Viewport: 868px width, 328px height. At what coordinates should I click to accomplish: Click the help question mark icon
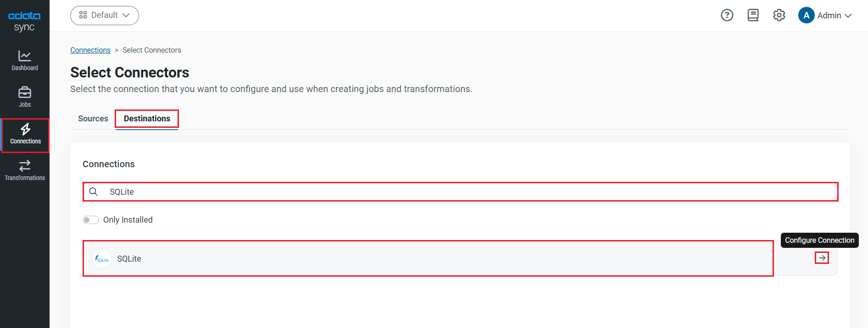coord(727,15)
